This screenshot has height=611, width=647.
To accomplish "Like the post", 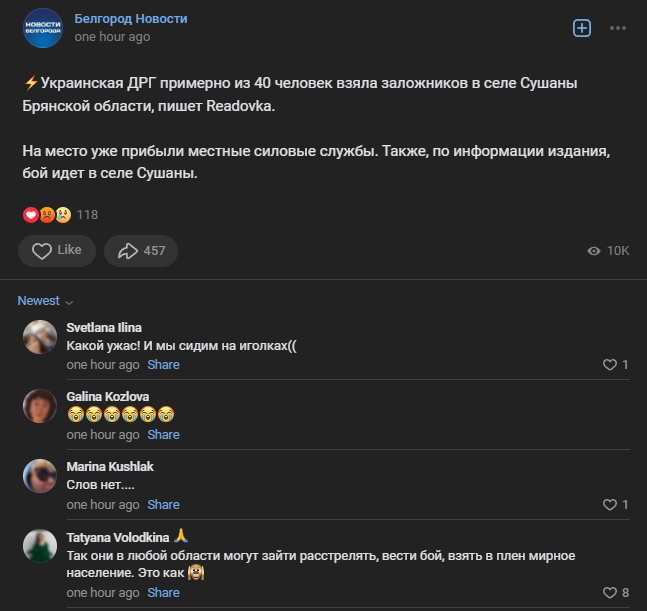I will [57, 251].
